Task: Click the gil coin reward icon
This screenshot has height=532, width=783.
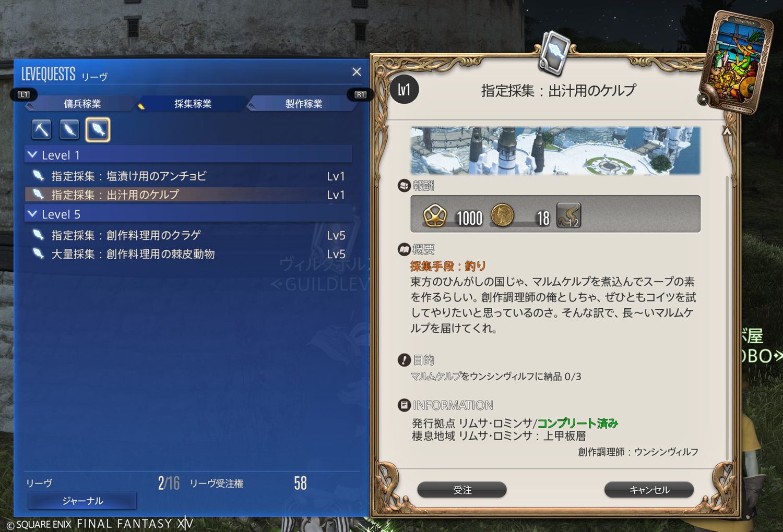Action: 502,215
